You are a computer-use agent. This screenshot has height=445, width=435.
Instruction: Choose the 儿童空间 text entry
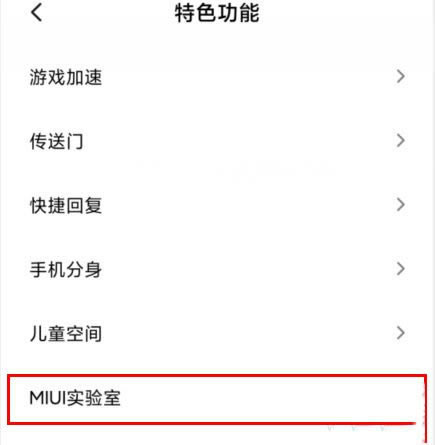pos(66,333)
